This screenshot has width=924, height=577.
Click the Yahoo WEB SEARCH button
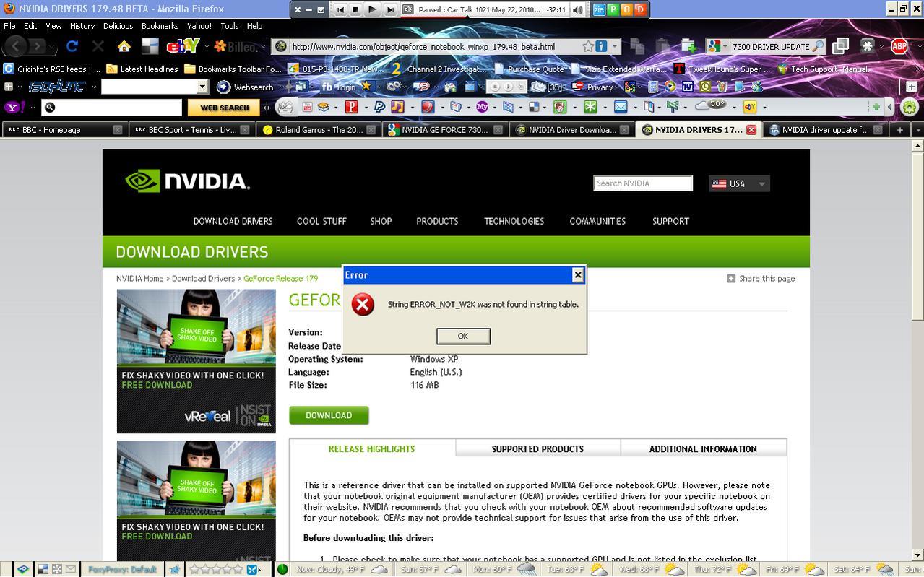coord(224,108)
